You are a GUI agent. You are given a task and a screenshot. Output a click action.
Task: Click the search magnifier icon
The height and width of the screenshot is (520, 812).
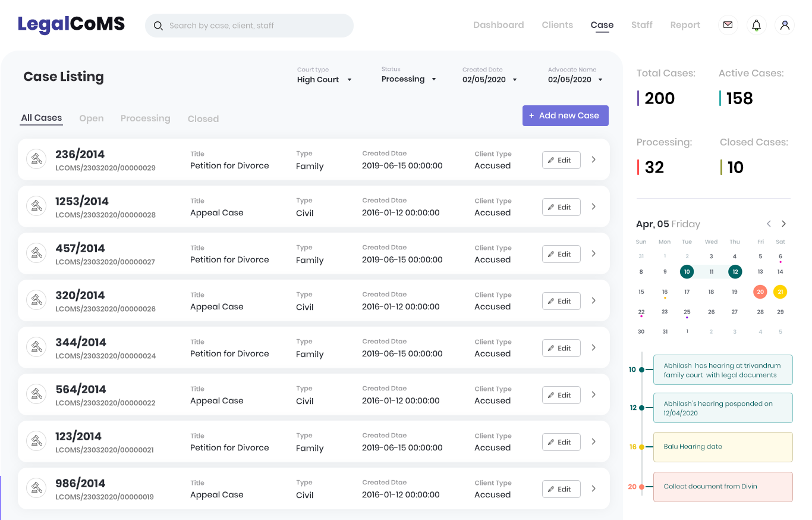point(159,26)
